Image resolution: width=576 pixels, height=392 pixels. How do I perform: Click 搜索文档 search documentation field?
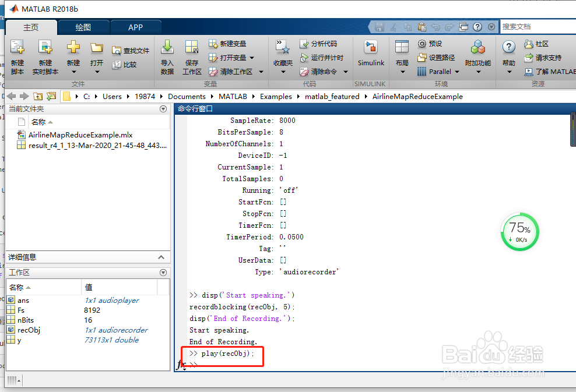(x=538, y=27)
